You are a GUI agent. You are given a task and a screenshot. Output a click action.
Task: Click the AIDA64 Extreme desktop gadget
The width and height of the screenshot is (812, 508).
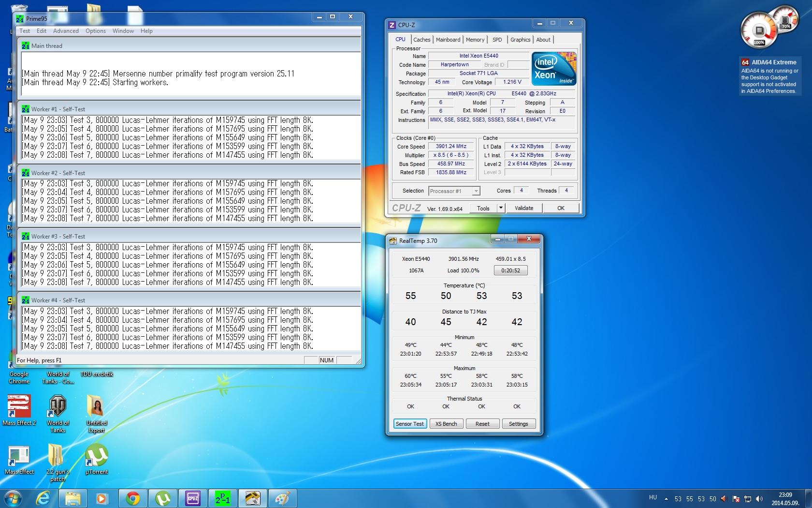tap(769, 76)
